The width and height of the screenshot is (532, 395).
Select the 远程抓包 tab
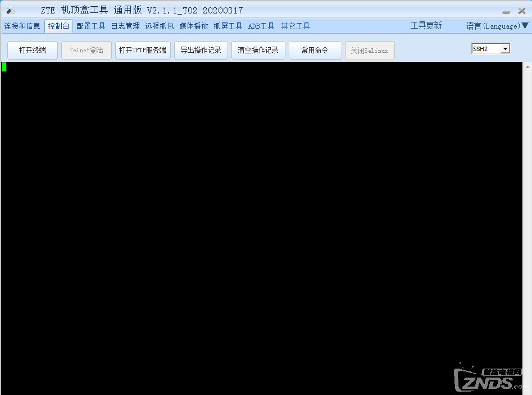click(x=160, y=26)
